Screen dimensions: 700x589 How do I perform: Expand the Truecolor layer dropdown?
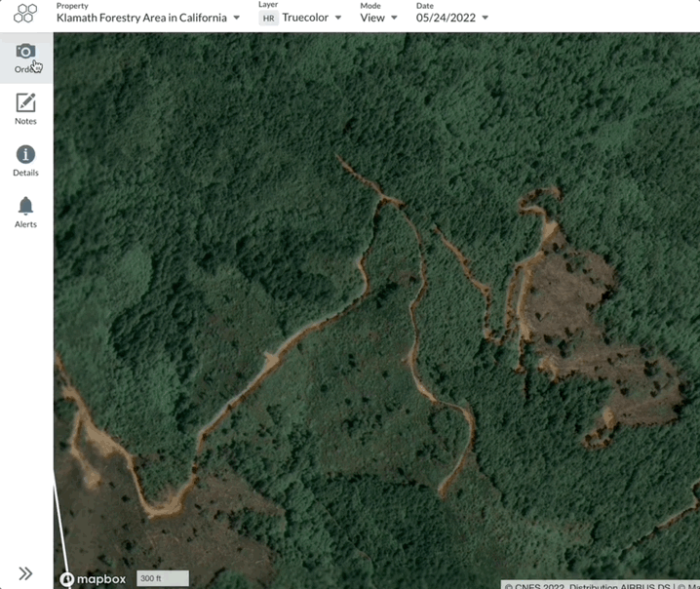338,19
